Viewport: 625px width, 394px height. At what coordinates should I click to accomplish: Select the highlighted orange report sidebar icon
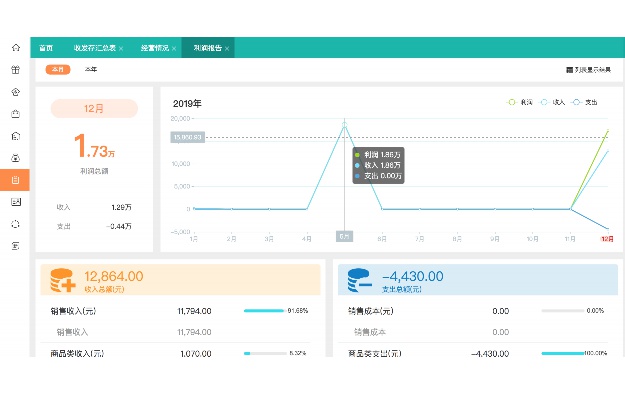pyautogui.click(x=15, y=180)
